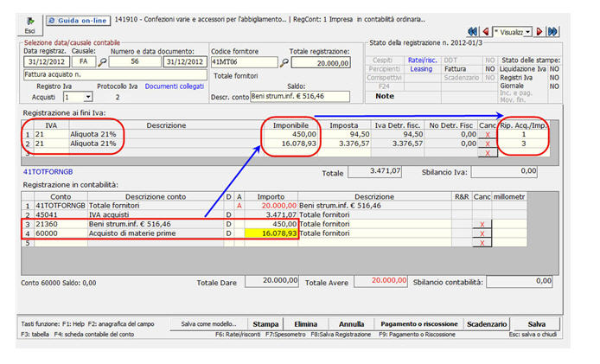This screenshot has height=364, width=600.
Task: Delete accounting row 3 with red X
Action: tap(482, 224)
